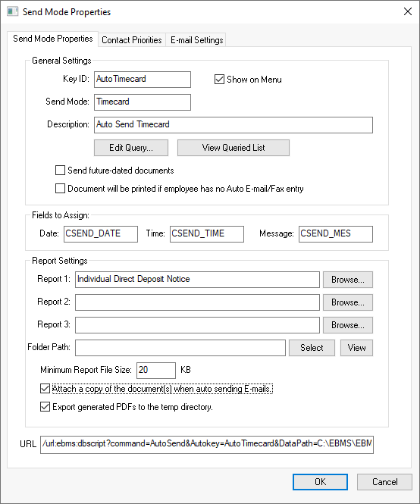Click the Fields to Assign label

[61, 215]
